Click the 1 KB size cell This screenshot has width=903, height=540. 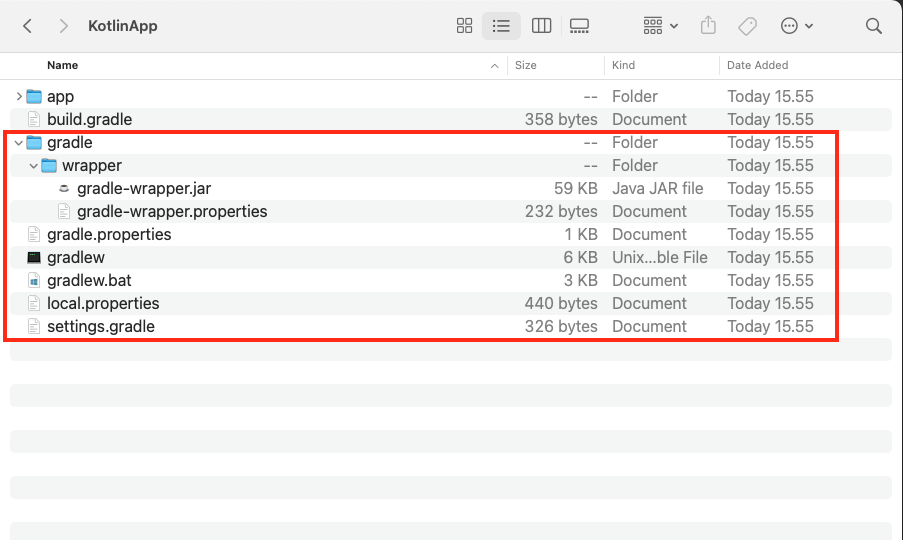tap(581, 234)
